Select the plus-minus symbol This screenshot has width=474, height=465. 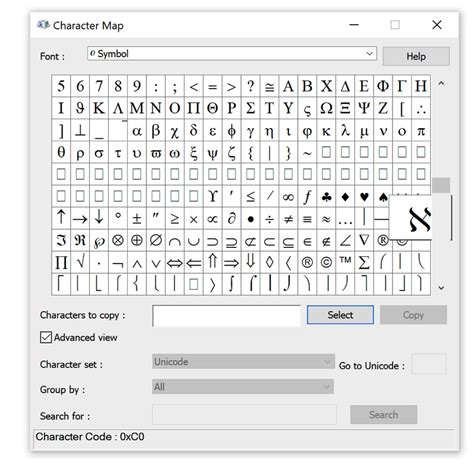point(137,218)
